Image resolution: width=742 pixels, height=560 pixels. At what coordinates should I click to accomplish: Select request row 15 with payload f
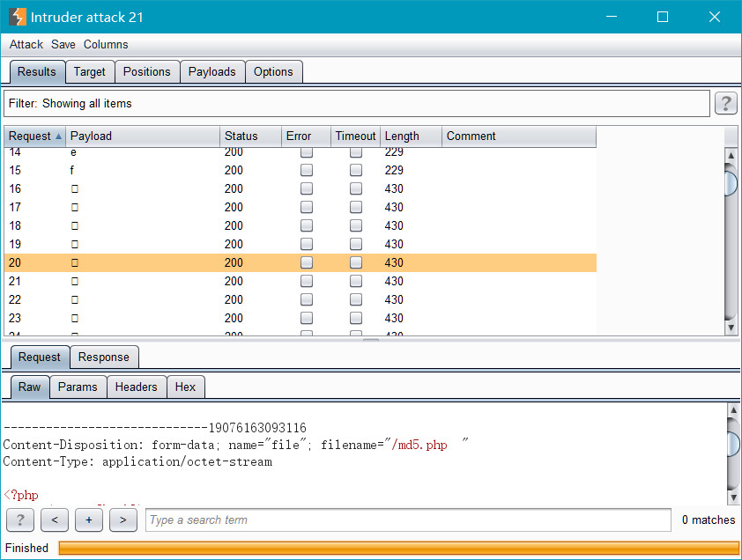tap(300, 170)
